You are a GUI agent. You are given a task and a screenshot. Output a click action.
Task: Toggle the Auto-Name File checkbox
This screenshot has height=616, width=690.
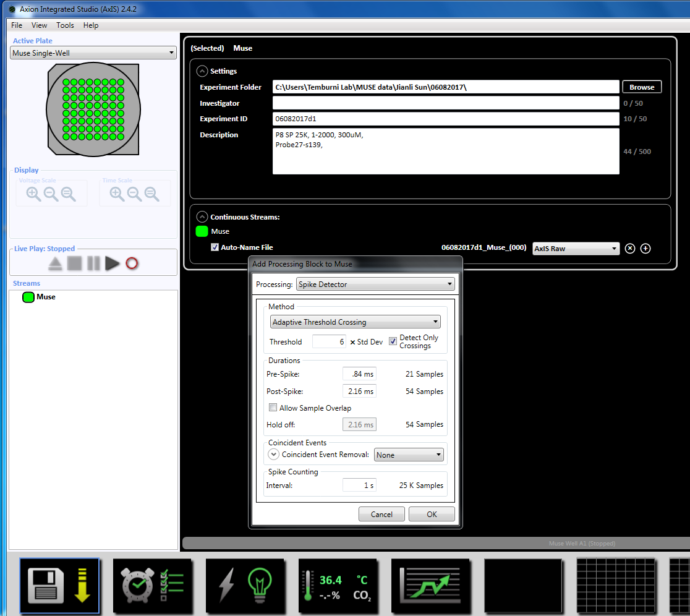pyautogui.click(x=215, y=247)
